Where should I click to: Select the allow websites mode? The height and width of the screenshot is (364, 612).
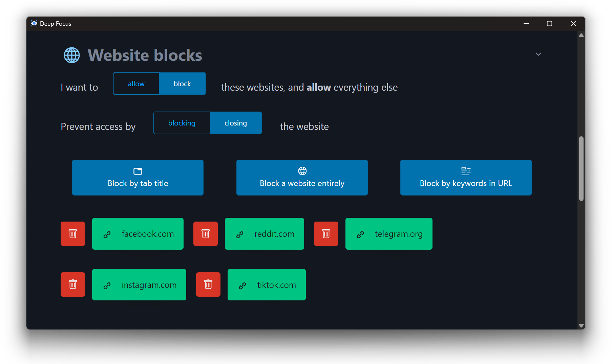[136, 84]
